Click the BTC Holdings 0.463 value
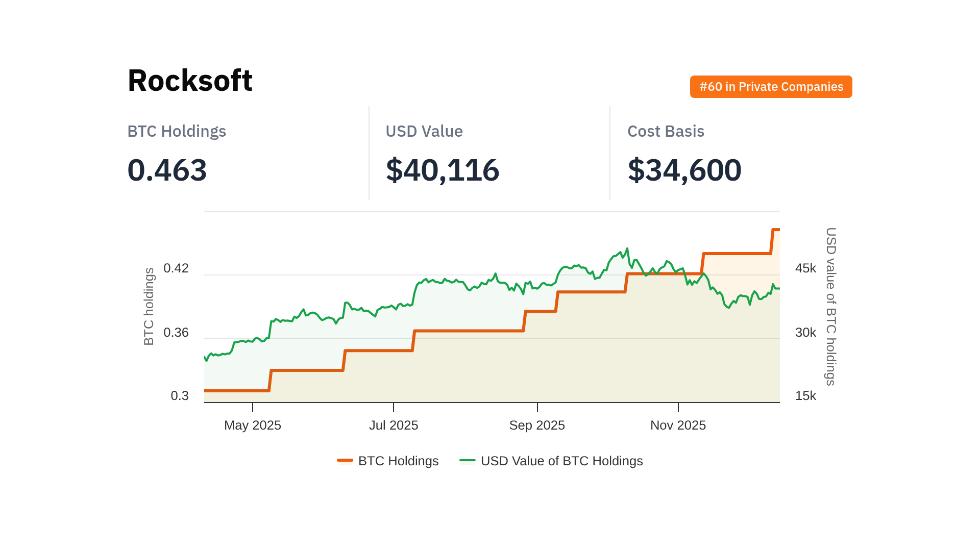This screenshot has width=980, height=551. 167,170
